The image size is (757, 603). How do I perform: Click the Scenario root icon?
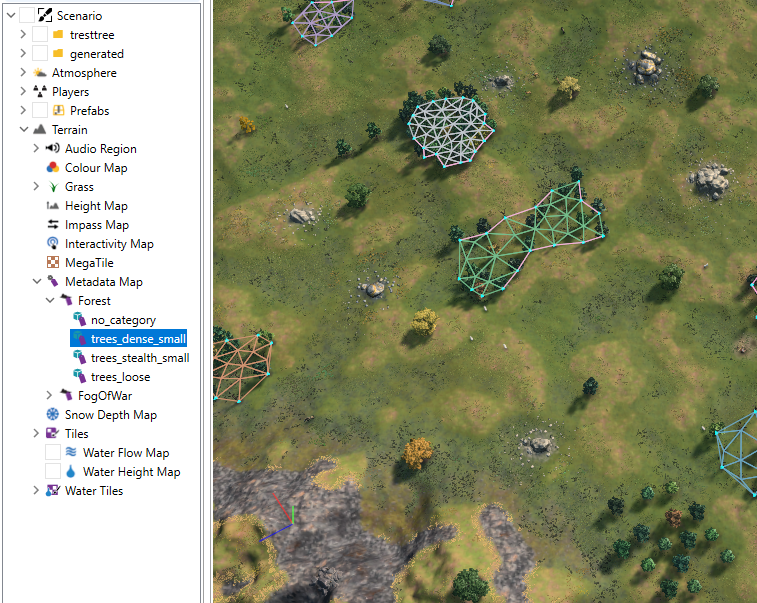pyautogui.click(x=45, y=15)
